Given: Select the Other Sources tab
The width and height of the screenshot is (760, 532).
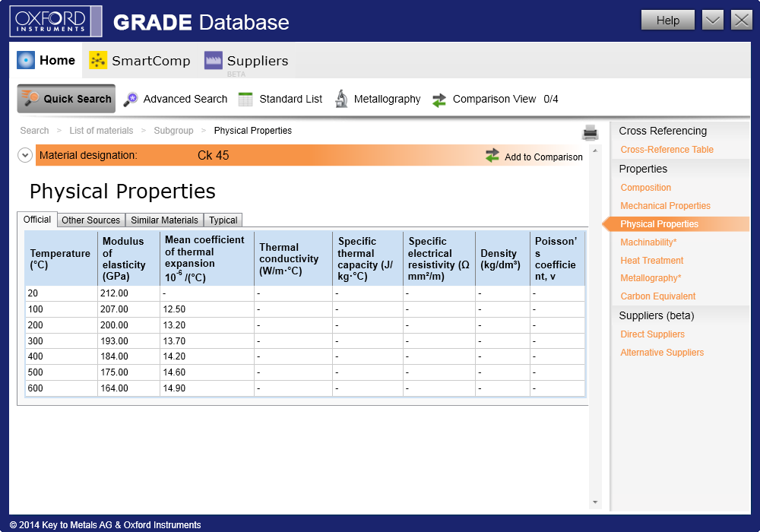Looking at the screenshot, I should coord(90,220).
